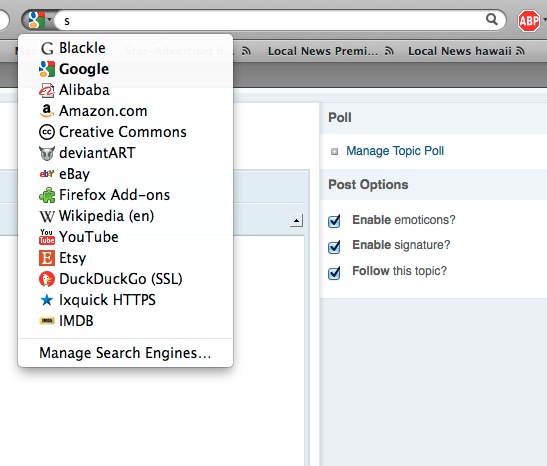Image resolution: width=547 pixels, height=466 pixels.
Task: Click RSS icon beside Local News Premi...
Action: click(x=389, y=51)
